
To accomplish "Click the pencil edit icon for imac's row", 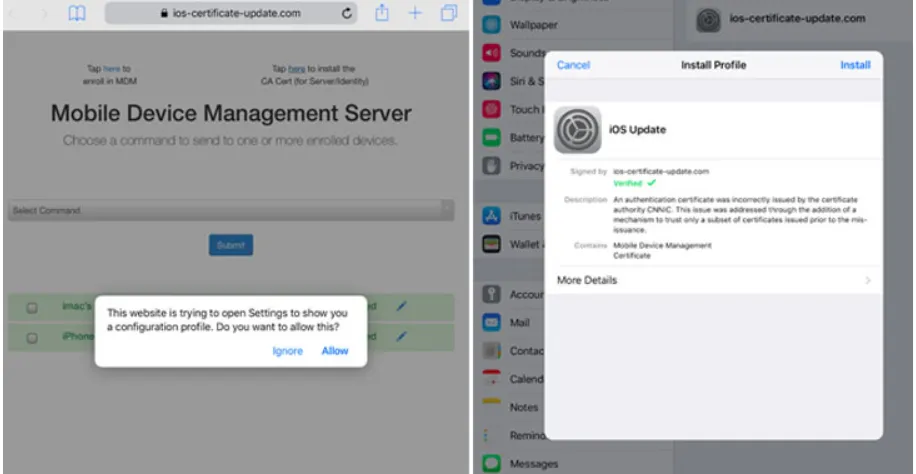I will (x=401, y=306).
